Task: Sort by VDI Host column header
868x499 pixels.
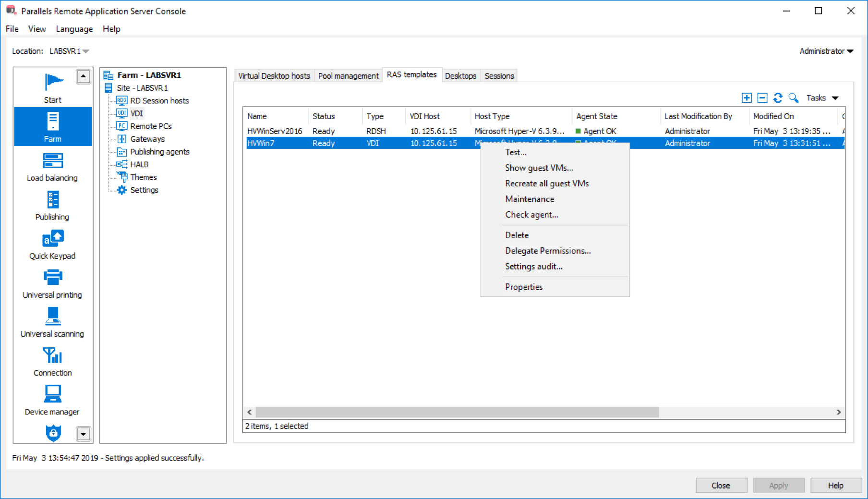Action: pyautogui.click(x=438, y=116)
